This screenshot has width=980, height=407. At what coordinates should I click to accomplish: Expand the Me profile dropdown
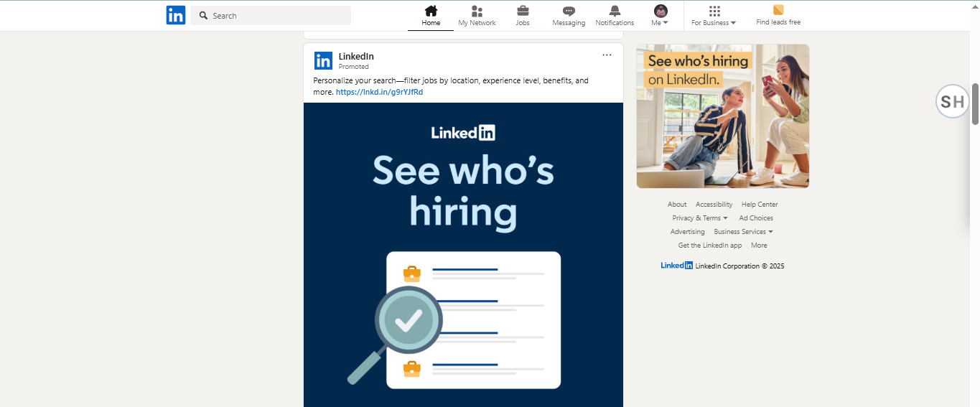coord(661,16)
